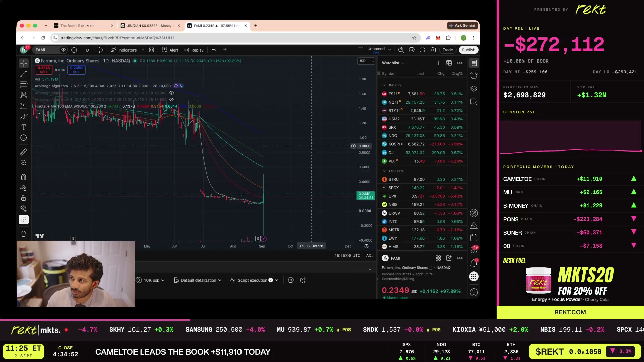Toggle lock all drawings tool
This screenshot has width=644, height=362.
[24, 198]
